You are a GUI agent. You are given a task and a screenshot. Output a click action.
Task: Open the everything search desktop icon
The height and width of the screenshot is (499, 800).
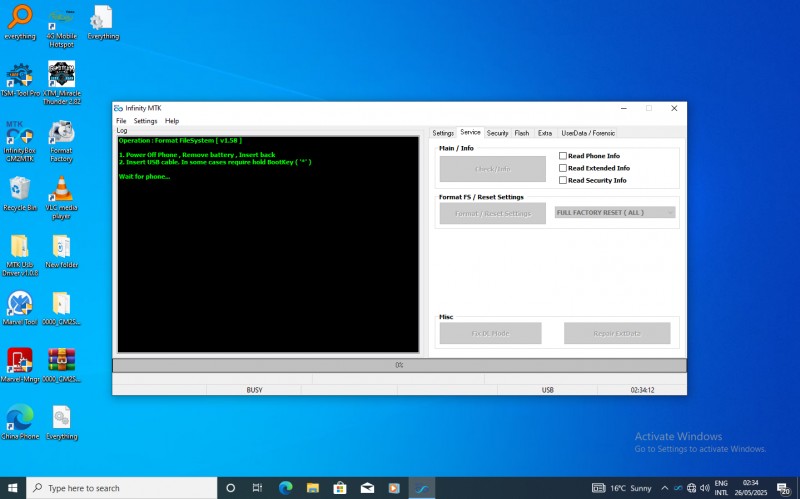tap(20, 23)
